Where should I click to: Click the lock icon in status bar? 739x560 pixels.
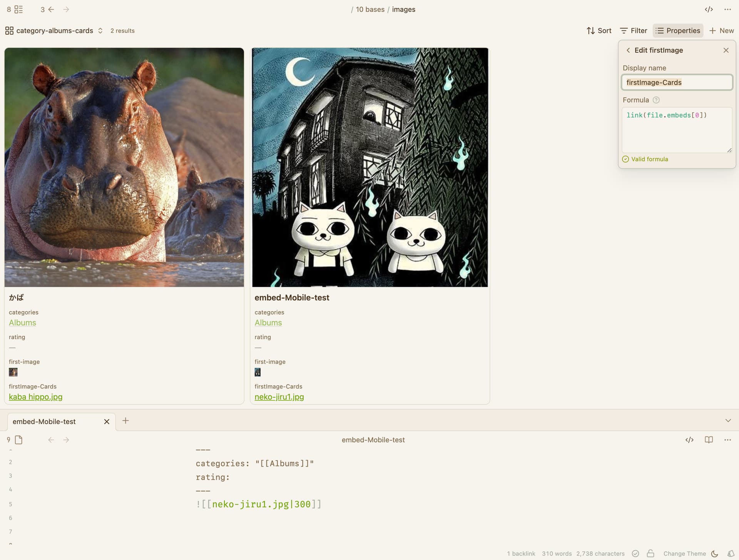[650, 553]
